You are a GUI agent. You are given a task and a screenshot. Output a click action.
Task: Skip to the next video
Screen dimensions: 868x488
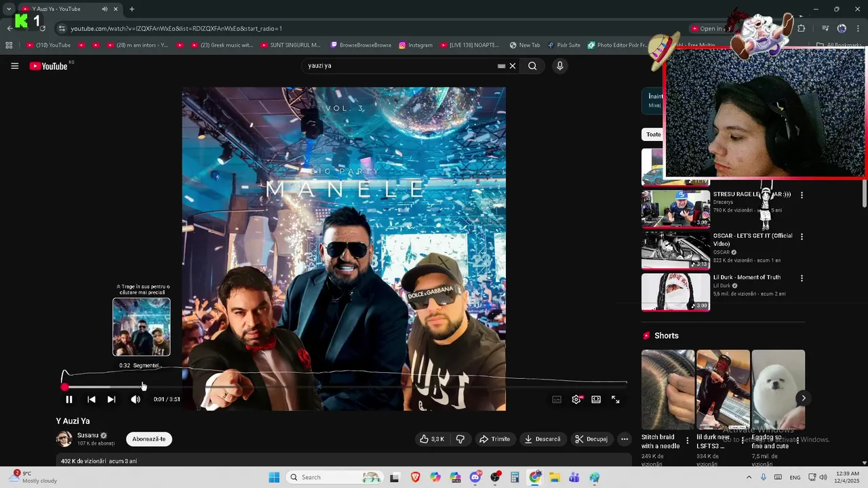111,399
